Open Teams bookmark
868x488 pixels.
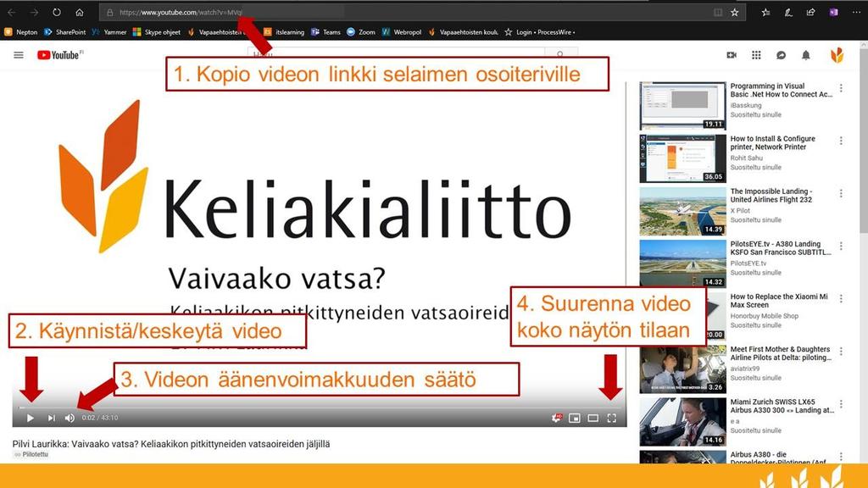tap(325, 32)
